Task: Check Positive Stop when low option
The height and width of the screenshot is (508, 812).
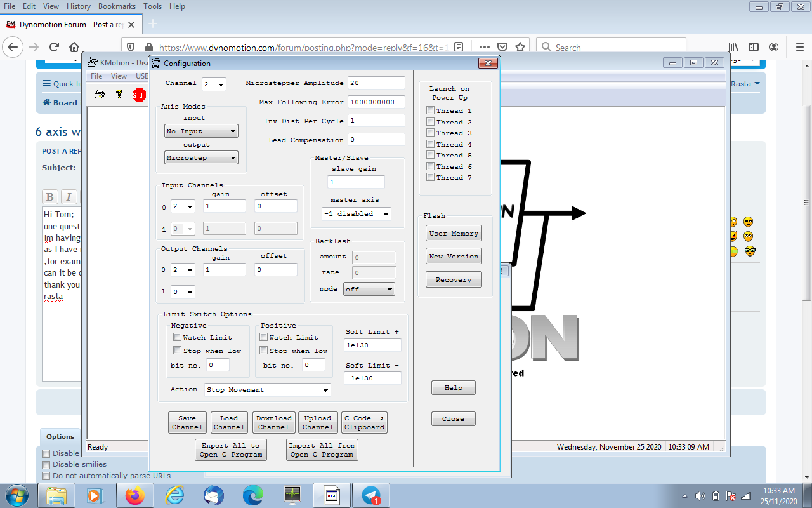Action: coord(264,351)
